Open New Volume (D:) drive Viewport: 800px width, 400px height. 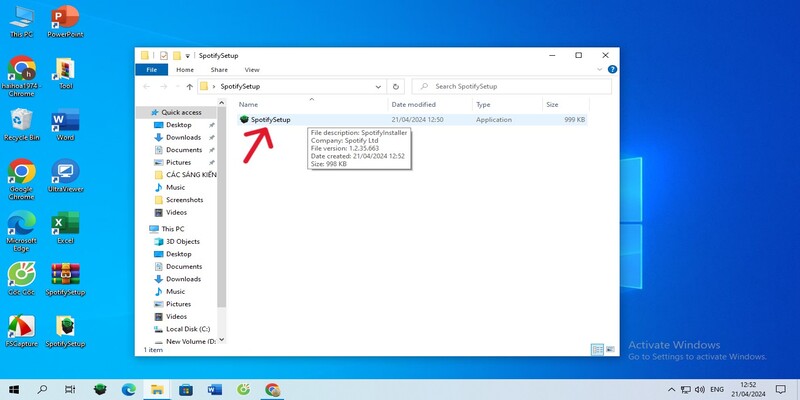point(186,341)
